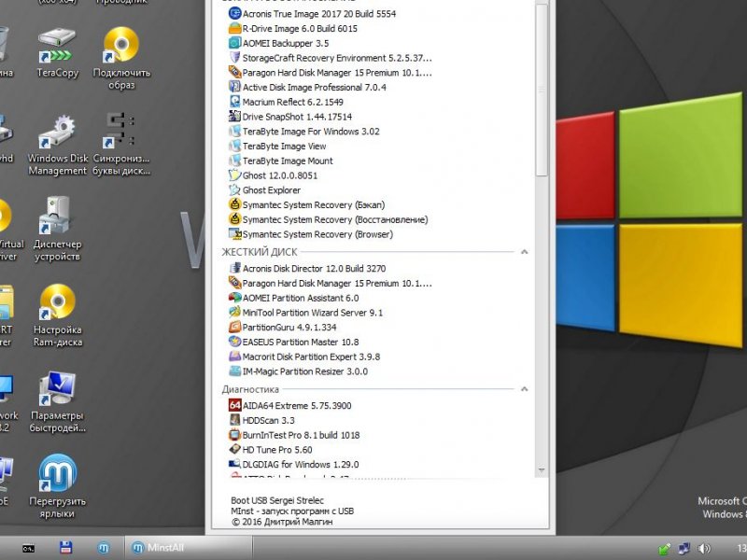Click Перегрузить ярлыки desktop icon

pyautogui.click(x=57, y=486)
